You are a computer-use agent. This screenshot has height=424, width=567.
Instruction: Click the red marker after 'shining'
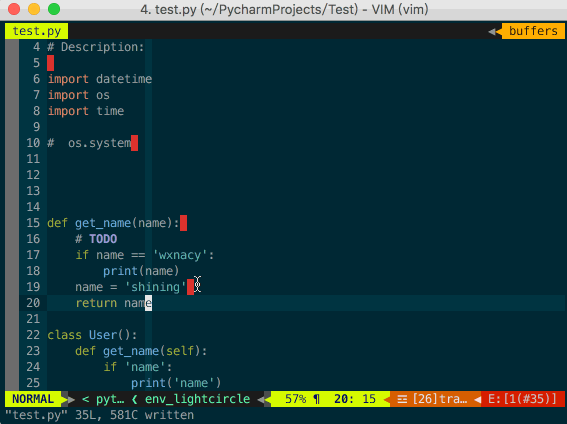[190, 287]
